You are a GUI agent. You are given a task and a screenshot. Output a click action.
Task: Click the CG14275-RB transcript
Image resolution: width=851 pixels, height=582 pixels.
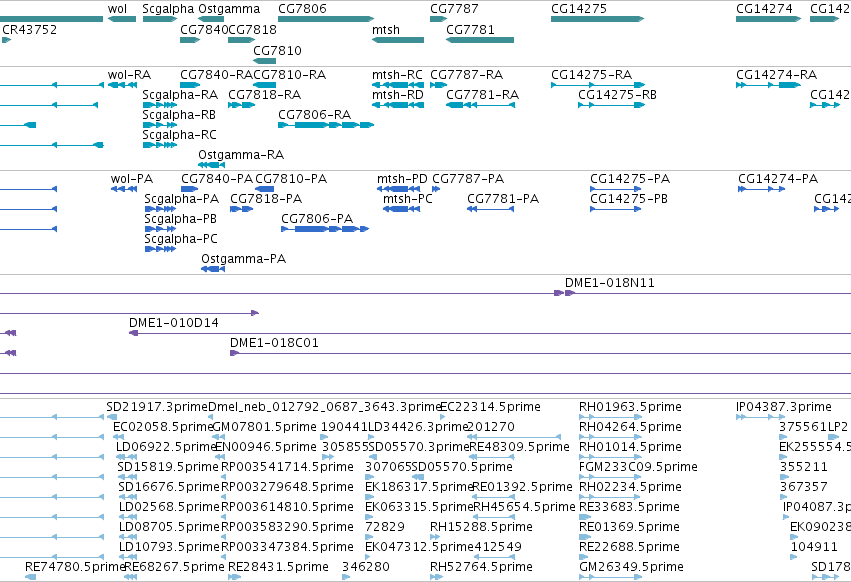pyautogui.click(x=611, y=105)
